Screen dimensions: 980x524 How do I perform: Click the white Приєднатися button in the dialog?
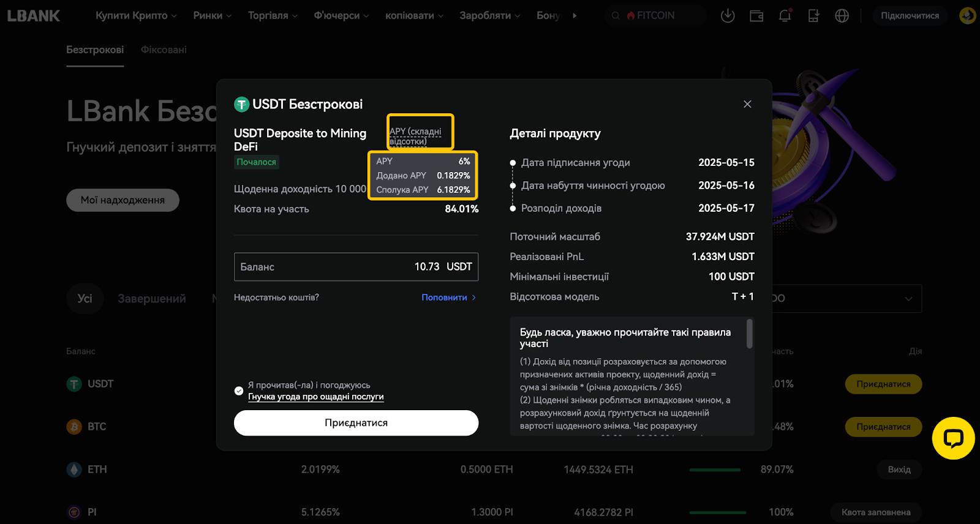(356, 423)
